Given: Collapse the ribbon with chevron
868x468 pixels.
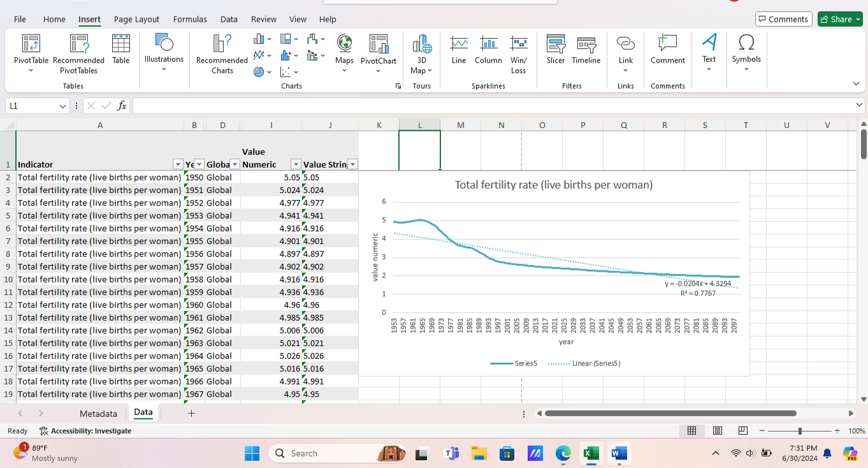Looking at the screenshot, I should click(x=856, y=84).
